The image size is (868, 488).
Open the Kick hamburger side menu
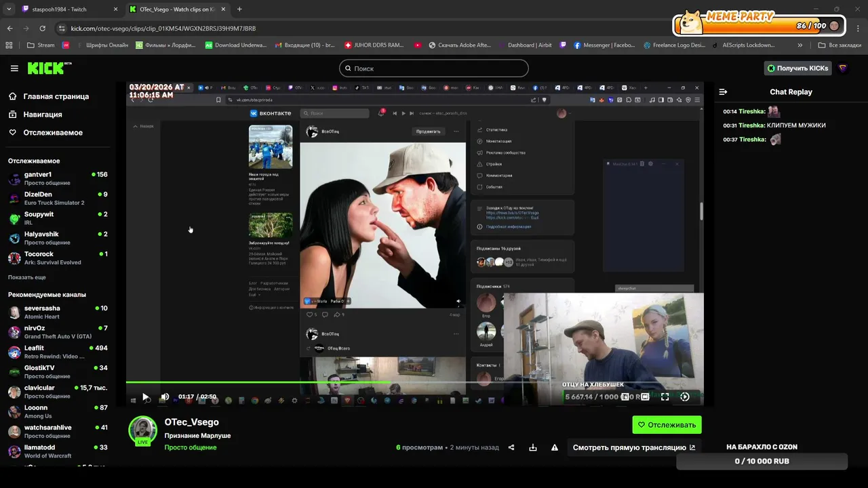pos(14,68)
